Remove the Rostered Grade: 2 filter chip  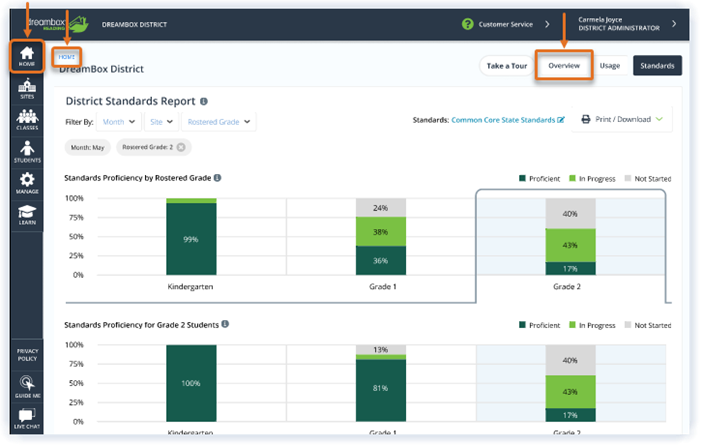181,147
